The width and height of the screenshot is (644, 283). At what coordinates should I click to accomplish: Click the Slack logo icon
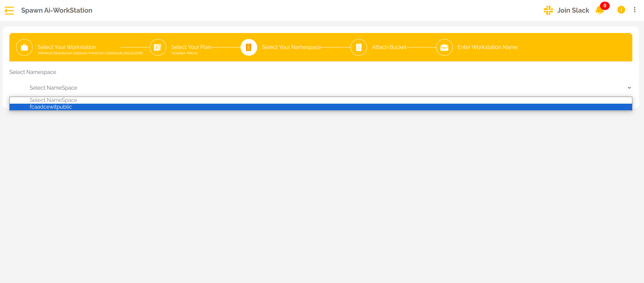pos(548,10)
